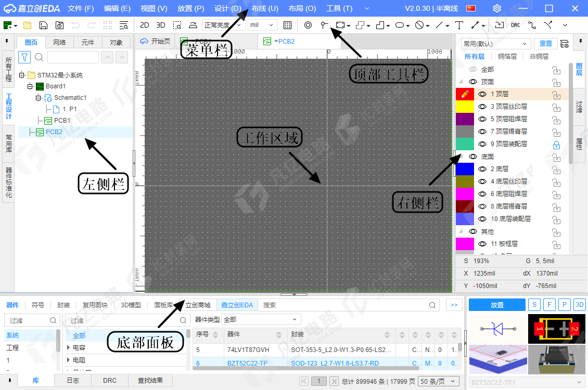Toggle visibility of 顶面 group
Screen dimensions: 588x390
(473, 82)
